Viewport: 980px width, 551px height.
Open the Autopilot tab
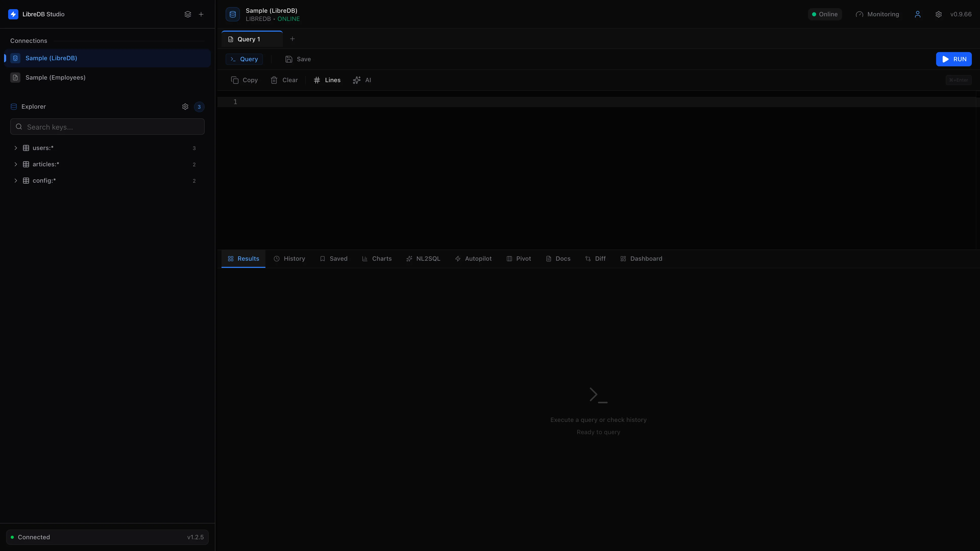[x=473, y=259]
